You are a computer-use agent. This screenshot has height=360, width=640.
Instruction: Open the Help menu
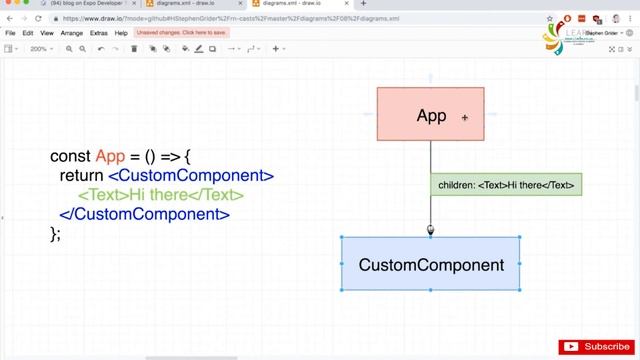[x=121, y=33]
